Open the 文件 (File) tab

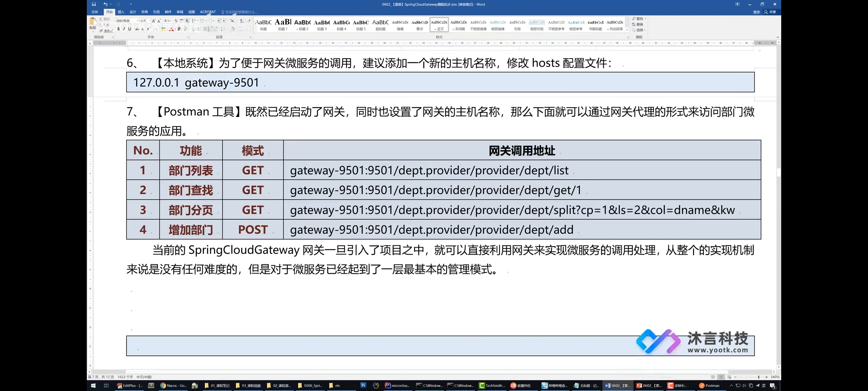tap(95, 12)
